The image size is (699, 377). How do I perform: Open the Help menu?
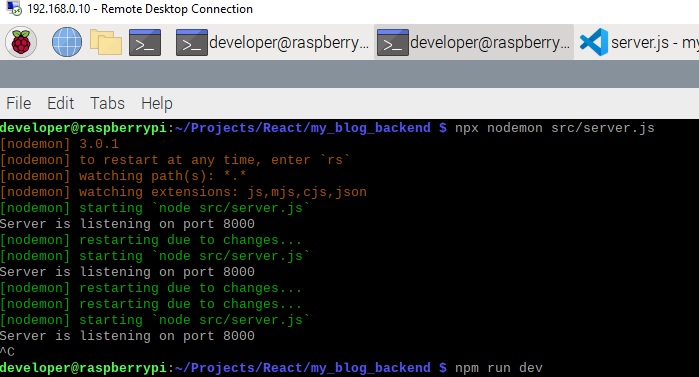coord(156,103)
